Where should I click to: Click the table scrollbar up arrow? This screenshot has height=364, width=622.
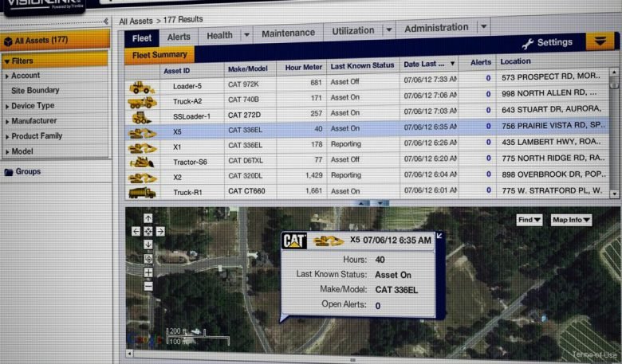click(x=614, y=72)
